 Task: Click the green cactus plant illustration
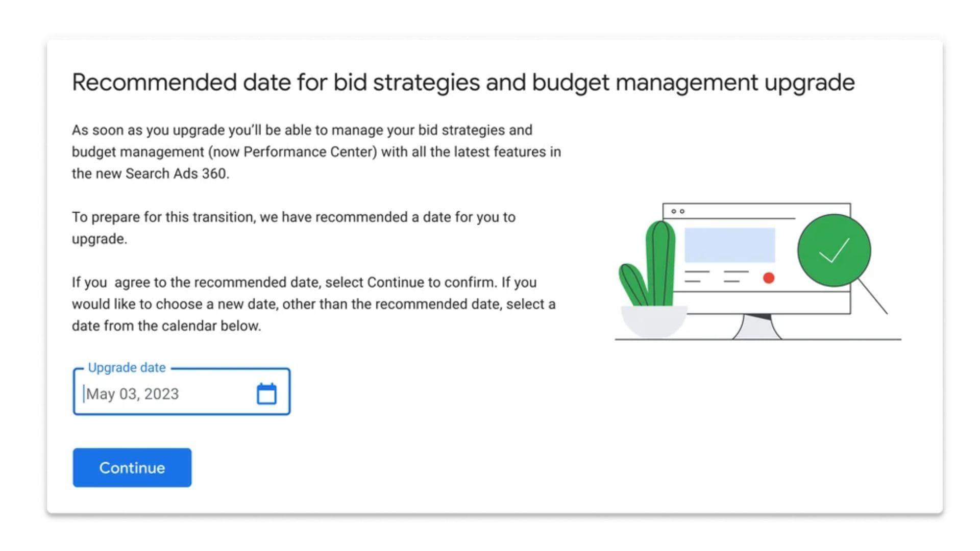point(654,268)
